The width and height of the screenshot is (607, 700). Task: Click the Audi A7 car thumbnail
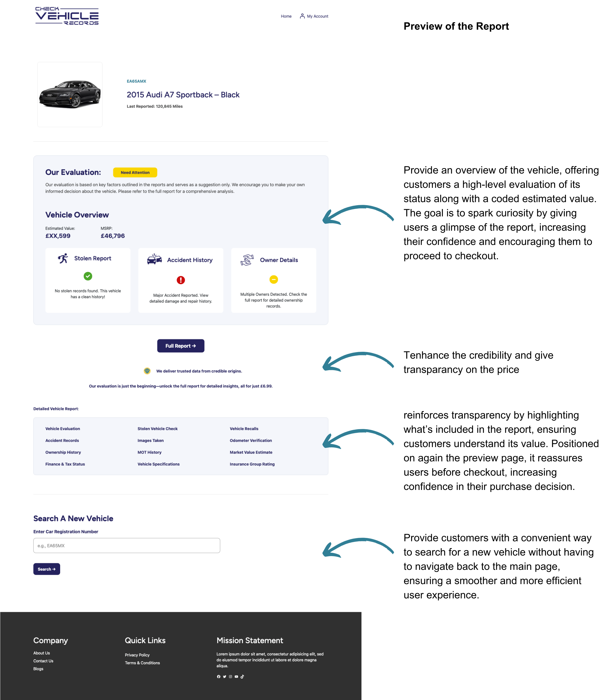pos(70,94)
